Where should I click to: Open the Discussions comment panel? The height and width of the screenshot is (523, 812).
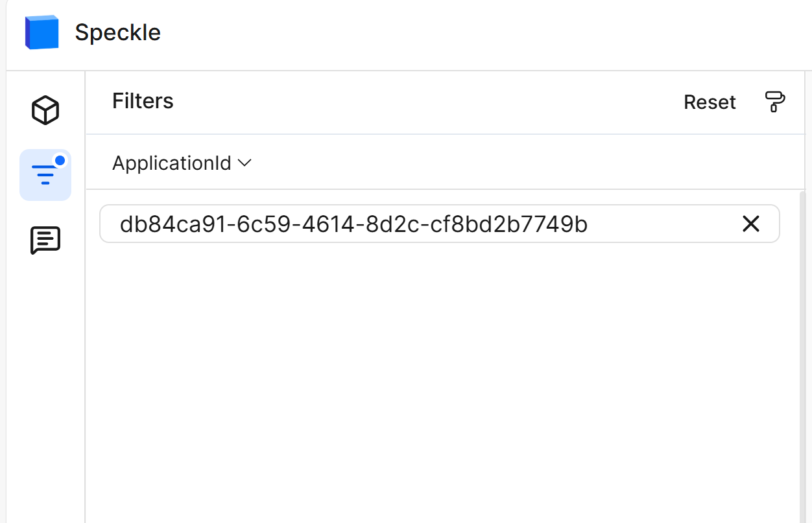click(45, 240)
